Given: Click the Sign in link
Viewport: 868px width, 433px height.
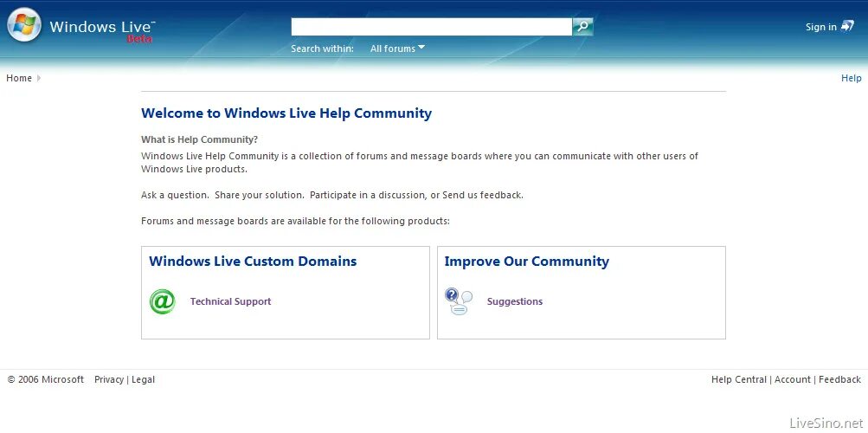Looking at the screenshot, I should click(x=821, y=27).
